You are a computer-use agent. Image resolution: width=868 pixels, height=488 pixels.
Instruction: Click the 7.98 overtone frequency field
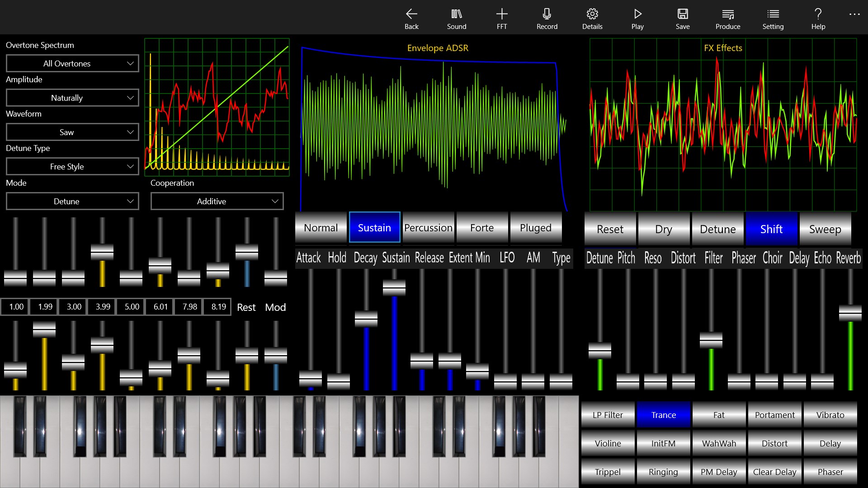[x=189, y=307]
